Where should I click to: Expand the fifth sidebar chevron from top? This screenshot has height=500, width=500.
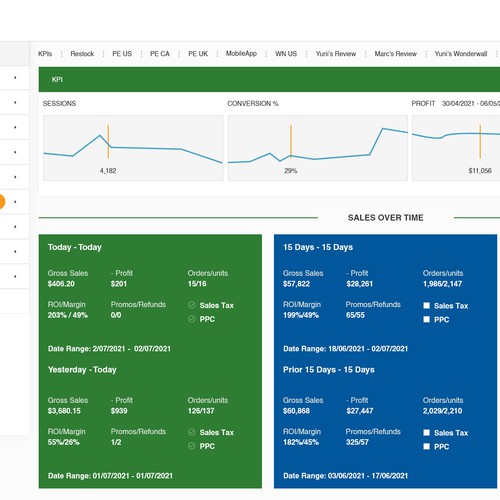(x=15, y=177)
